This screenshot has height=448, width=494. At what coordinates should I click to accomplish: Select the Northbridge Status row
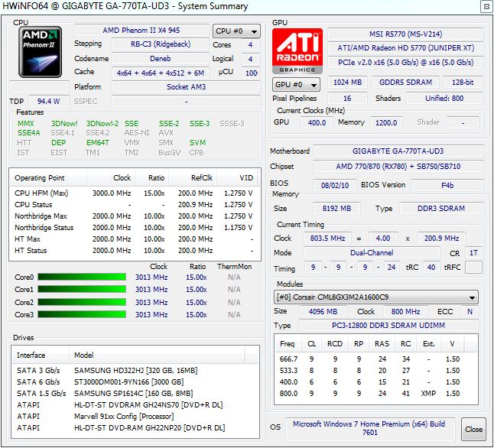(135, 228)
